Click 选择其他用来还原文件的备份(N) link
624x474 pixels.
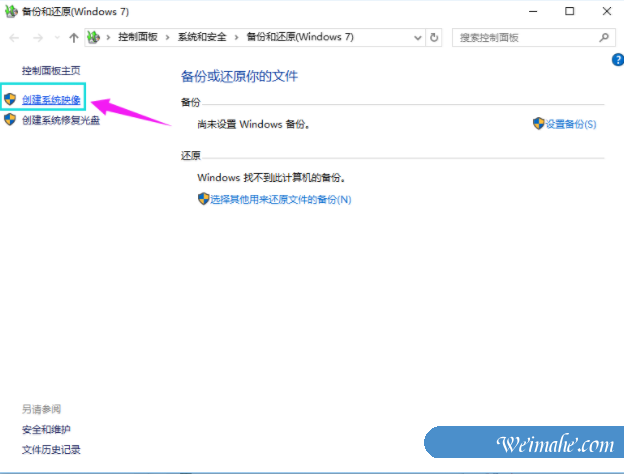pos(281,199)
